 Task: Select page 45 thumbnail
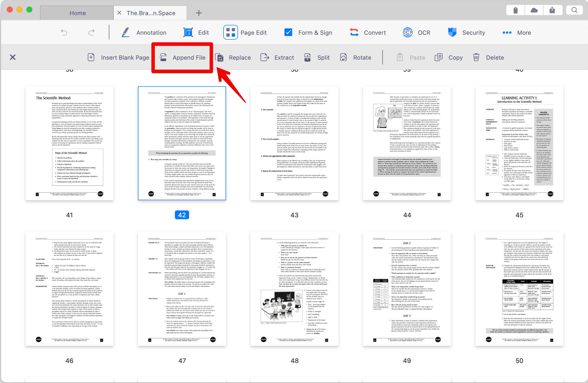519,143
